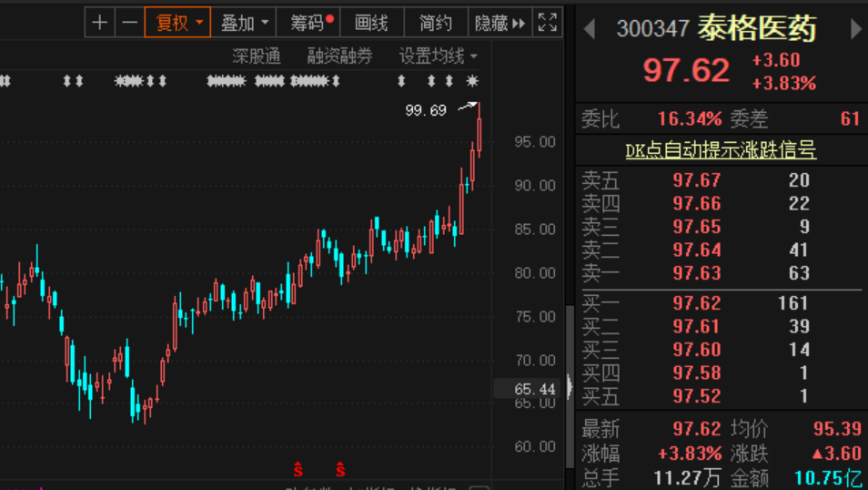Toggle fullscreen chart view icon
Image resolution: width=868 pixels, height=490 pixels.
pyautogui.click(x=548, y=23)
